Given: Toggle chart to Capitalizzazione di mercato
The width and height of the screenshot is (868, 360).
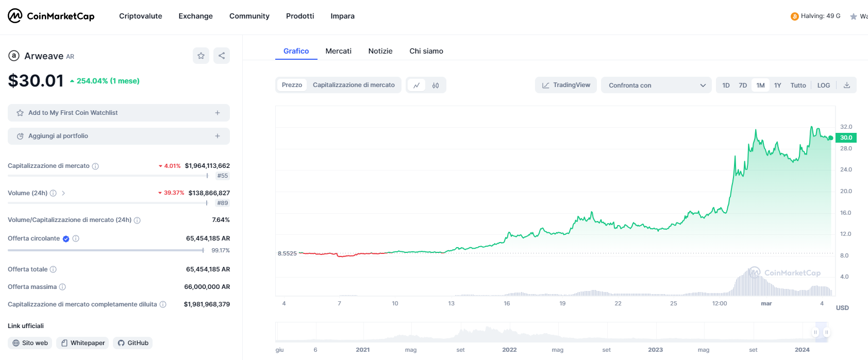Looking at the screenshot, I should (x=354, y=85).
